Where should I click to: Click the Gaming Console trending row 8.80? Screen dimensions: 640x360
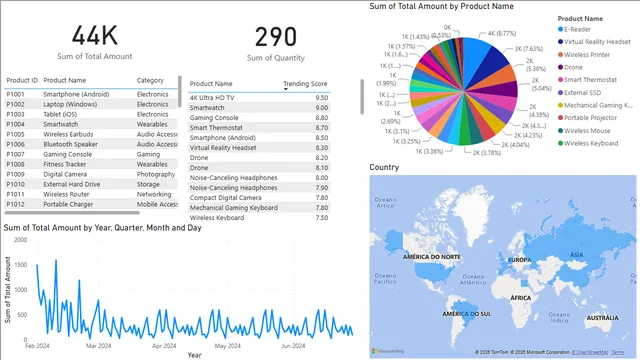(259, 118)
